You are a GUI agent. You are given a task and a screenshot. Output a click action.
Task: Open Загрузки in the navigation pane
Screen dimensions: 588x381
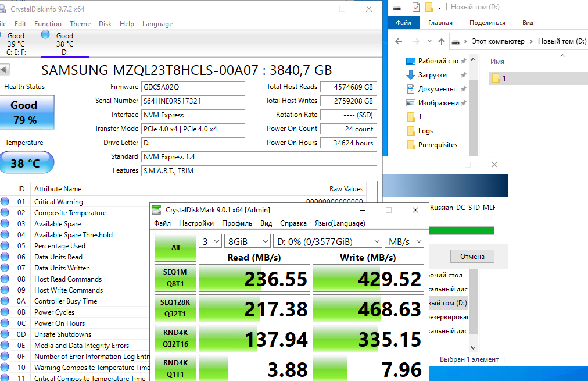click(x=432, y=75)
